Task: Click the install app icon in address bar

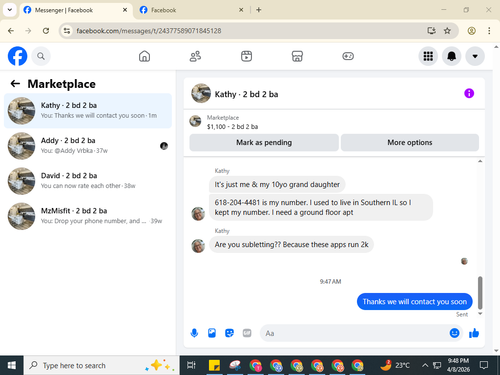Action: pyautogui.click(x=431, y=31)
